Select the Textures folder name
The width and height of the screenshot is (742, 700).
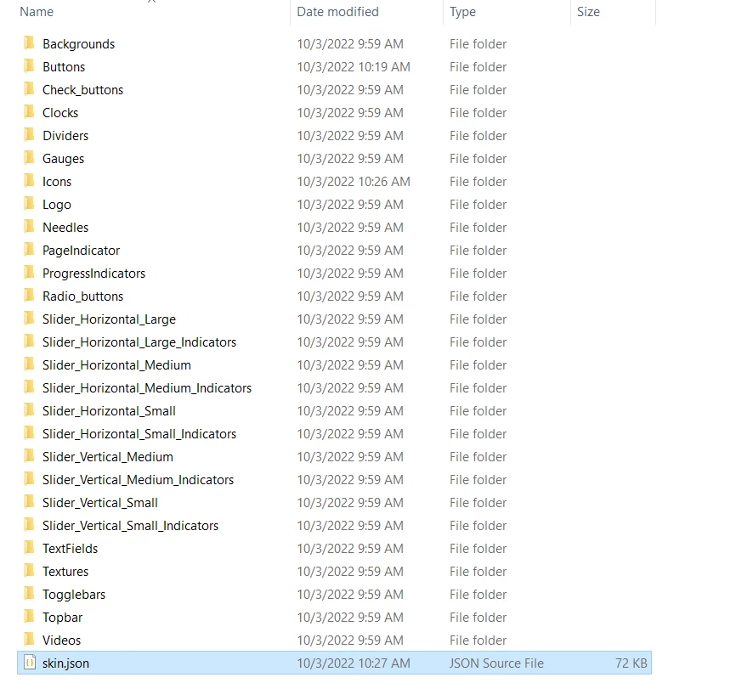click(65, 572)
